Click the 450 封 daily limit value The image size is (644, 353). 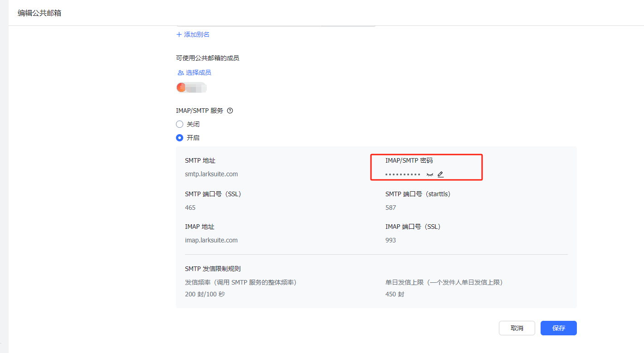coord(395,294)
